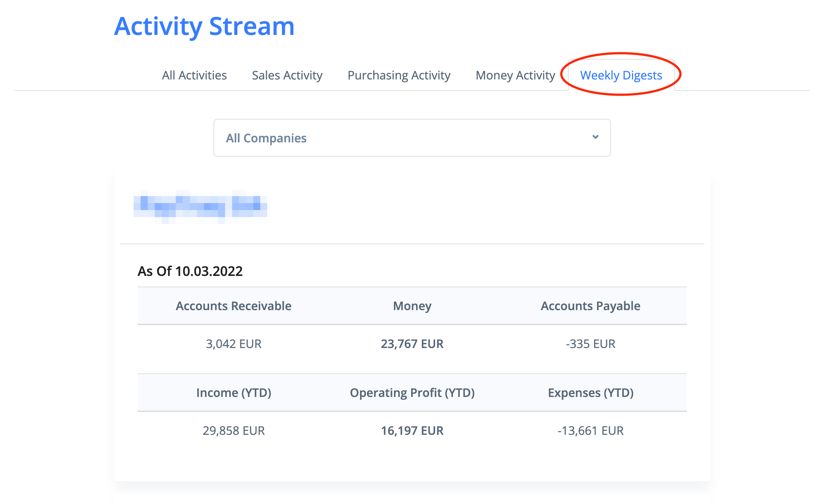Click the Expenses (YTD) header
The image size is (837, 504).
[590, 393]
